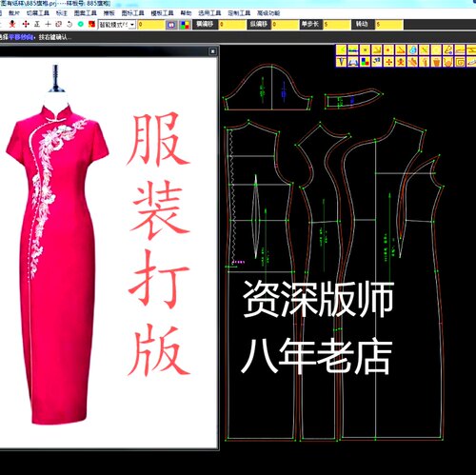Select the small square tool in yellow palette
The image size is (476, 475).
366,49
